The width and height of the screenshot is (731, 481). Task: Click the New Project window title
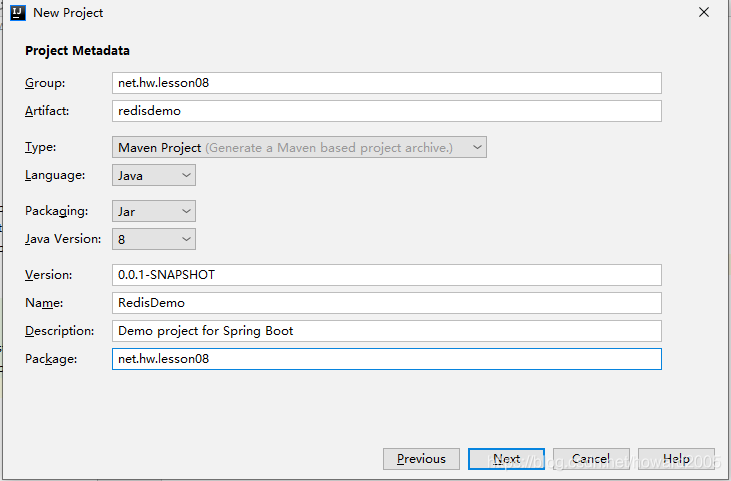pyautogui.click(x=68, y=13)
